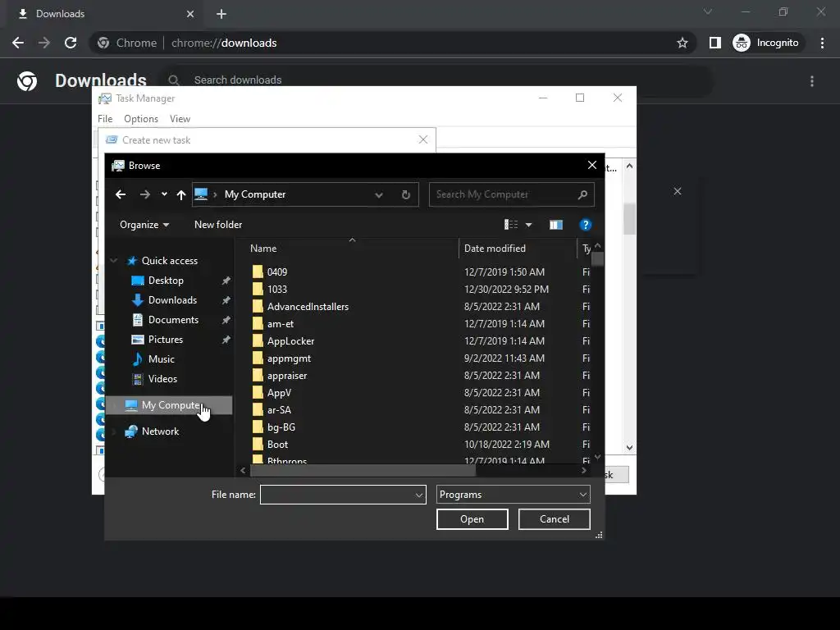Select the appraiser folder
Screen dimensions: 840x630
(x=286, y=376)
